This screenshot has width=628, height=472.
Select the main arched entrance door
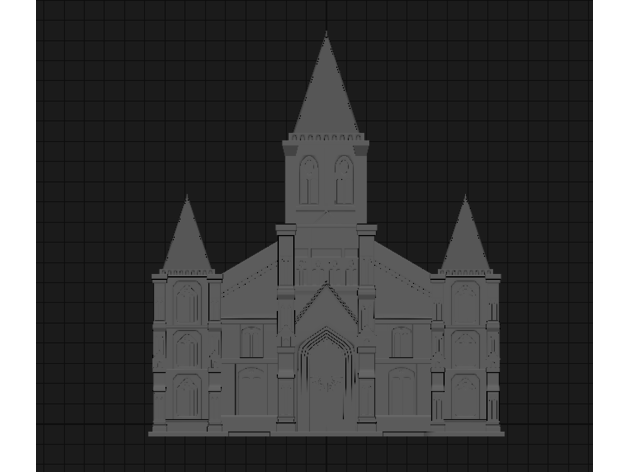(326, 385)
